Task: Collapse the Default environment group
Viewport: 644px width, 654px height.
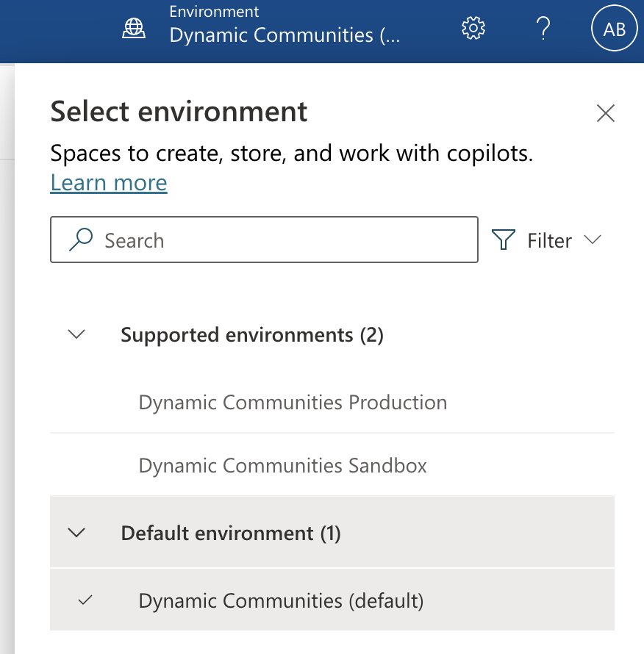Action: pyautogui.click(x=76, y=533)
